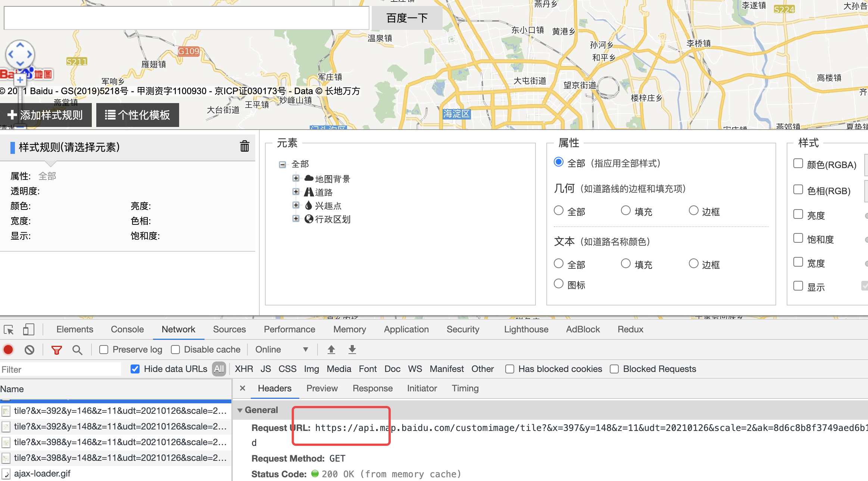The width and height of the screenshot is (868, 481).
Task: Enable the Preserve log checkbox
Action: point(104,350)
